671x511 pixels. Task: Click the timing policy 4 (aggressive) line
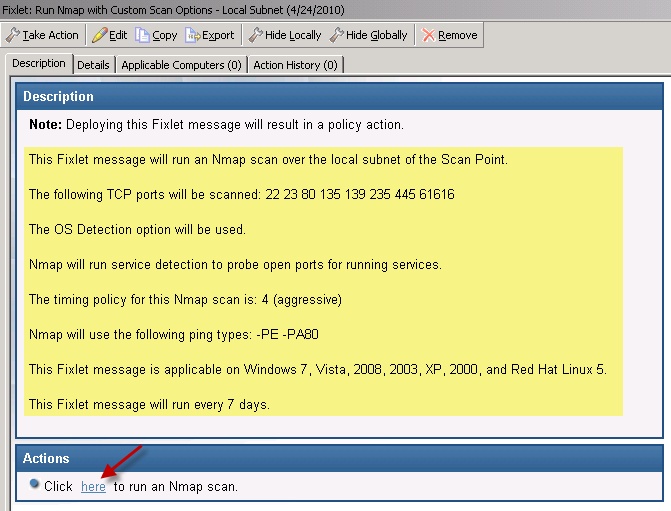[x=185, y=300]
